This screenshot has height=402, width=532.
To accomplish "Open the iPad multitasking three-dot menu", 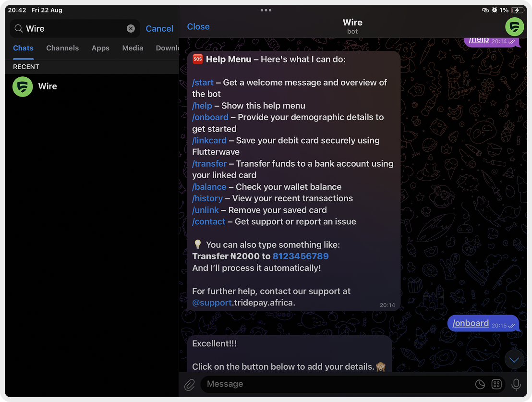I will (266, 10).
